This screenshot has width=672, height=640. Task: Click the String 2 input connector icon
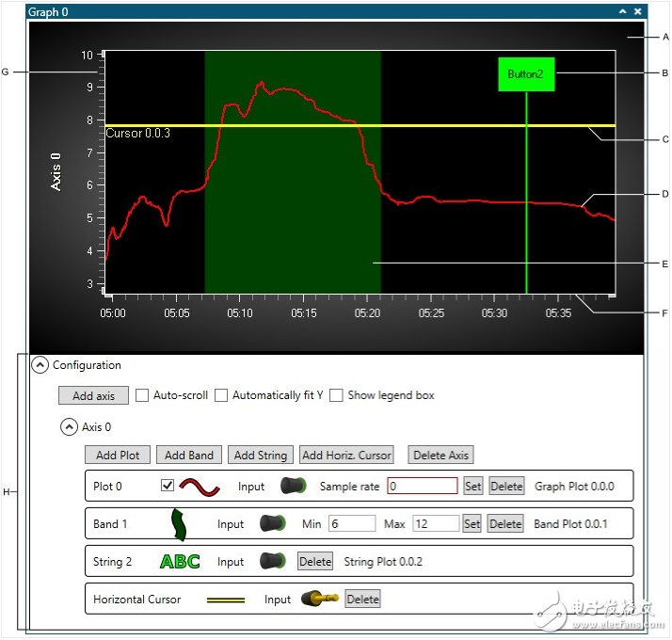coord(273,562)
